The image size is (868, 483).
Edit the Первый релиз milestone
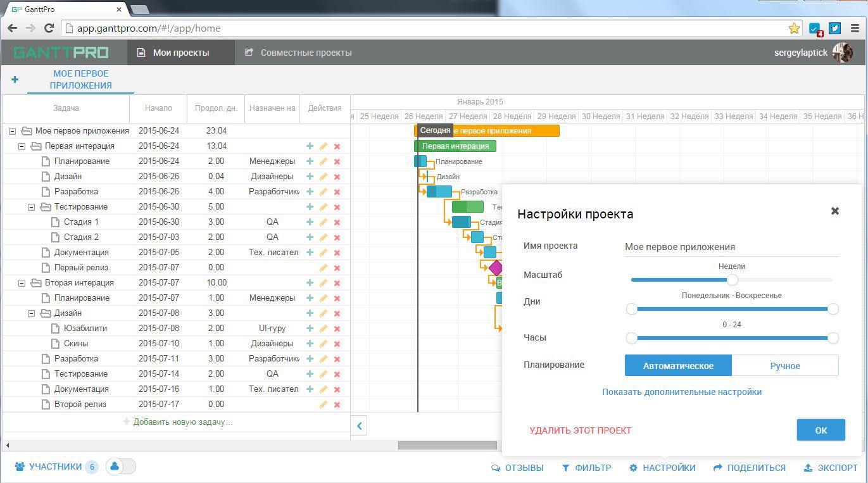[324, 268]
